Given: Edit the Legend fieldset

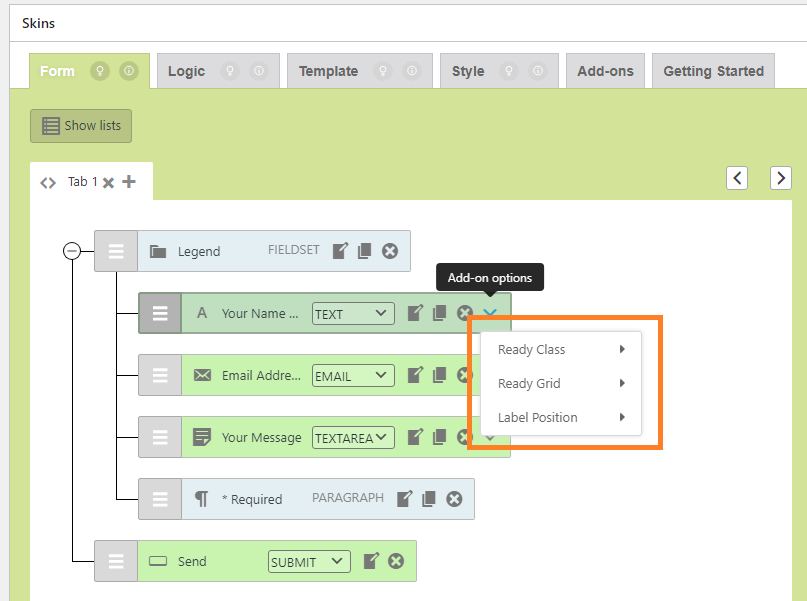Looking at the screenshot, I should pos(341,251).
